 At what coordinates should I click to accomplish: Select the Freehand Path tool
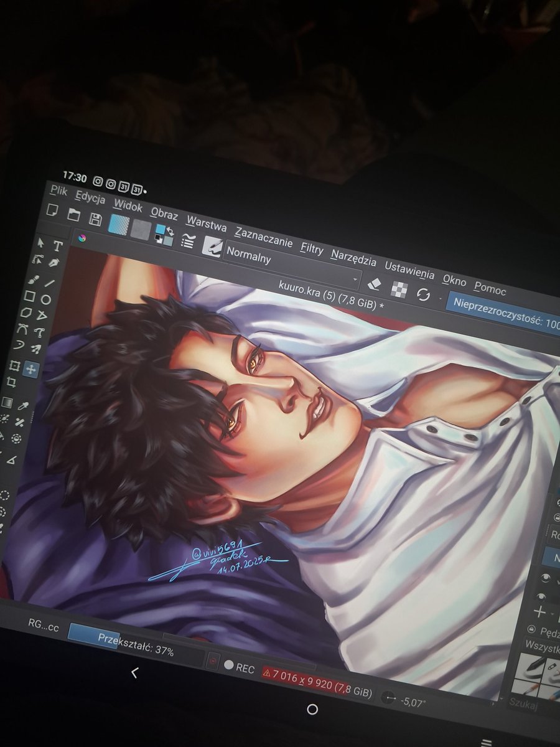[x=40, y=332]
